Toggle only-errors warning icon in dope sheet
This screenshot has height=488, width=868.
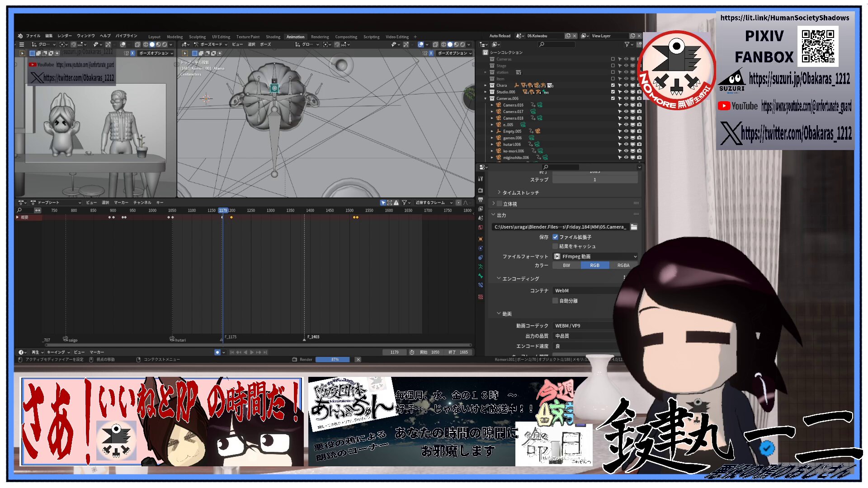[396, 202]
